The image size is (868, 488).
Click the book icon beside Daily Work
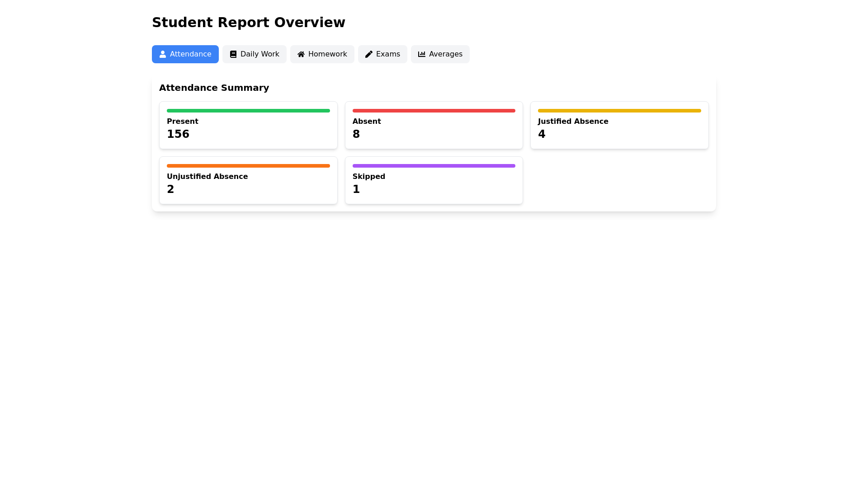[x=233, y=54]
